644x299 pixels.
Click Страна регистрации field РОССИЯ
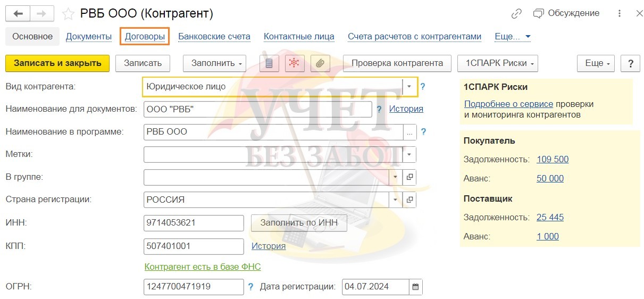[x=266, y=200]
